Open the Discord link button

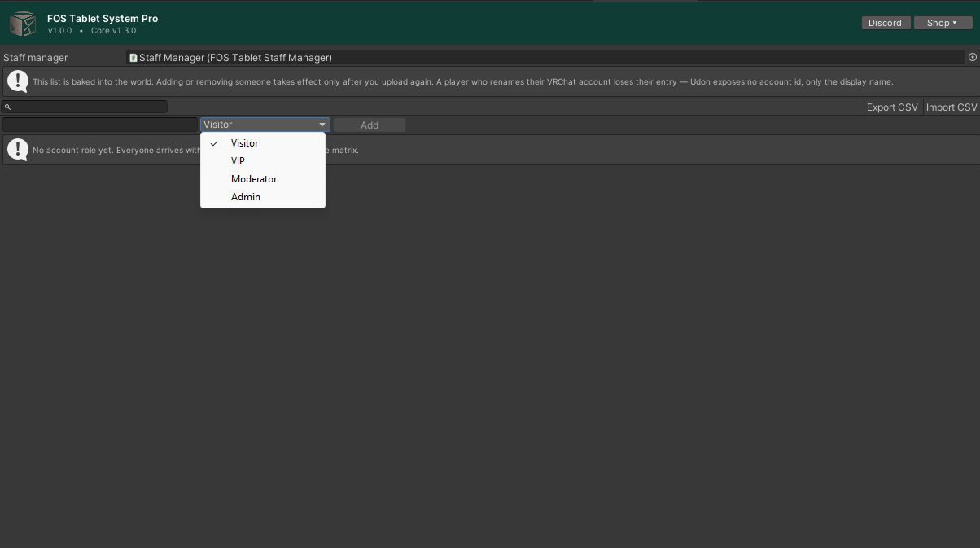(885, 23)
